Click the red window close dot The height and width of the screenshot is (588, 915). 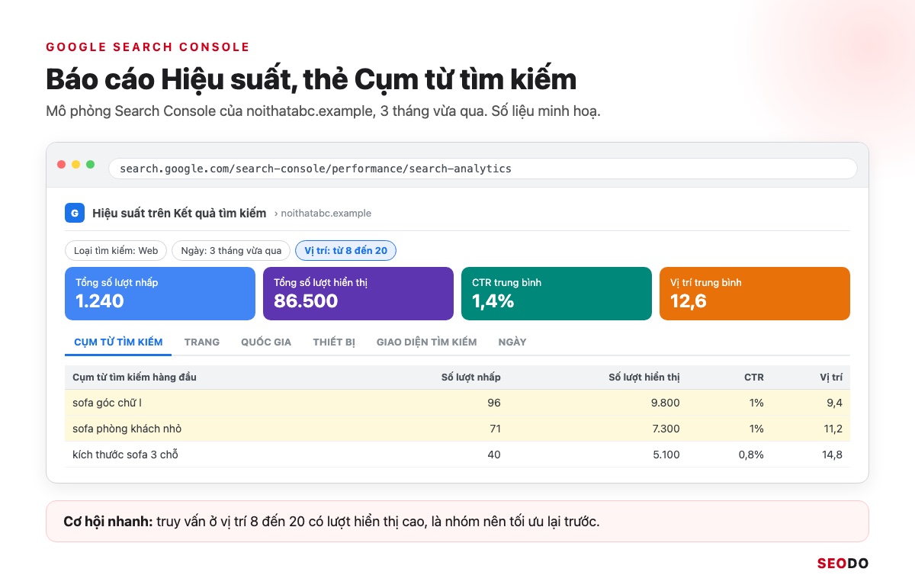click(62, 165)
